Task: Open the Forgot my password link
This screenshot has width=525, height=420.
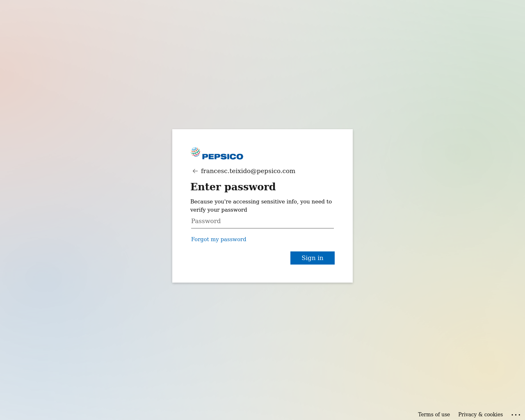Action: tap(219, 239)
